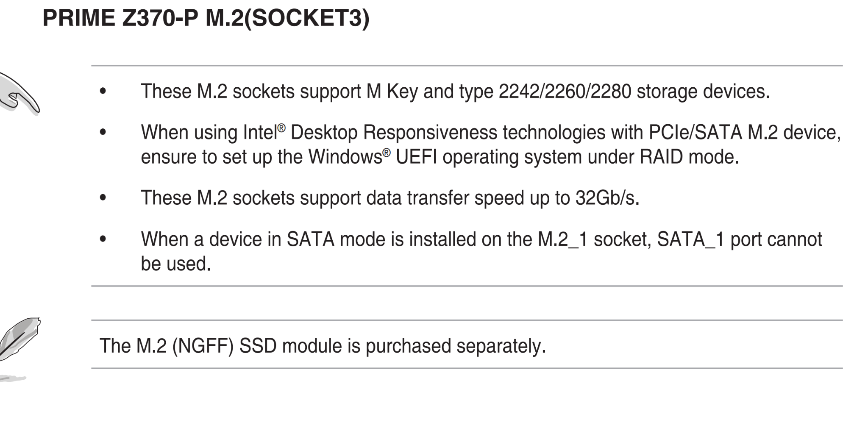Click the third bullet point marker
Viewport: 868px width, 431px height.
click(x=103, y=197)
